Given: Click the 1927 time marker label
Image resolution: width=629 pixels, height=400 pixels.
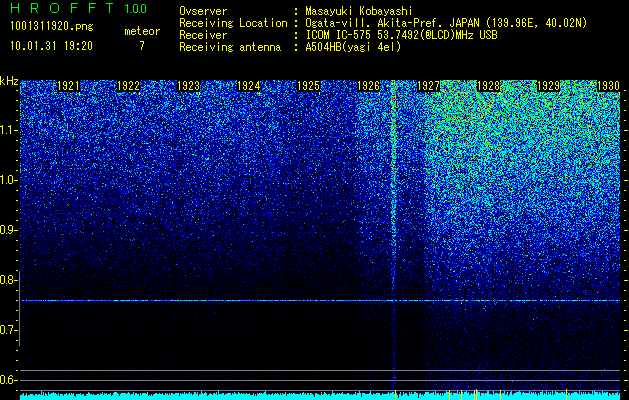Looking at the screenshot, I should [x=428, y=86].
